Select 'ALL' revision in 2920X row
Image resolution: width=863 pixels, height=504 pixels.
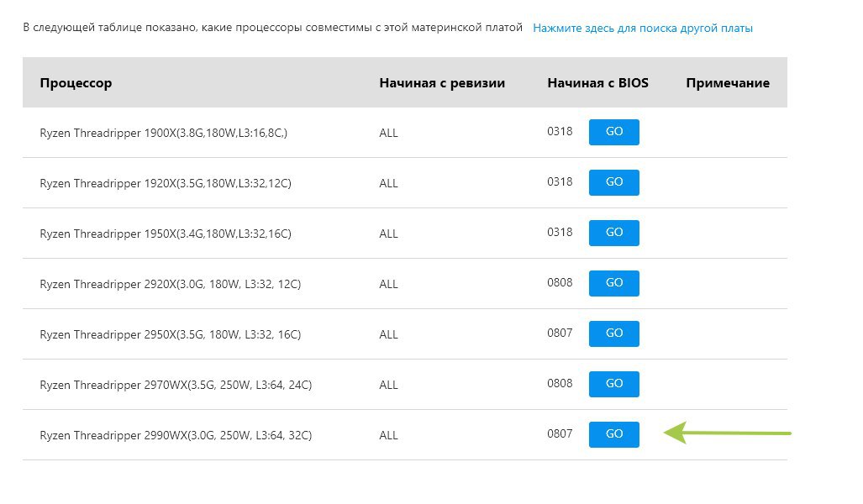point(388,285)
